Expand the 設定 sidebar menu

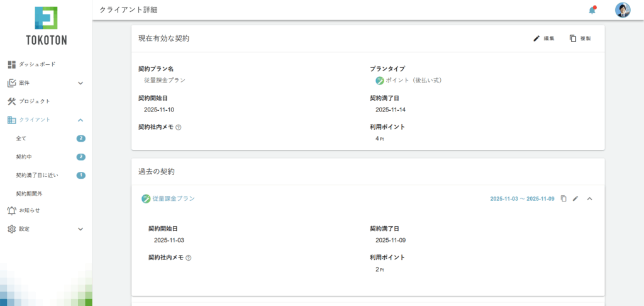point(80,229)
